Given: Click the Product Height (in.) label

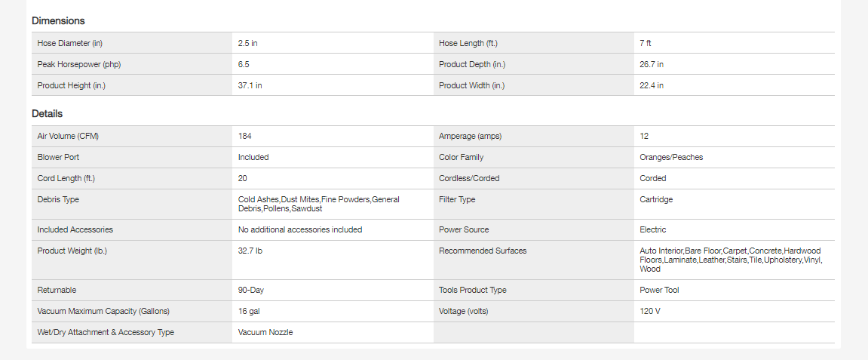Looking at the screenshot, I should click(72, 85).
